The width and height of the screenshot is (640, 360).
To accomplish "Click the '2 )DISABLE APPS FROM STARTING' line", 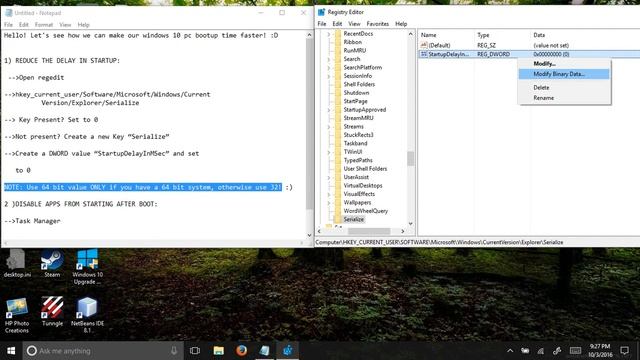I will click(x=81, y=204).
